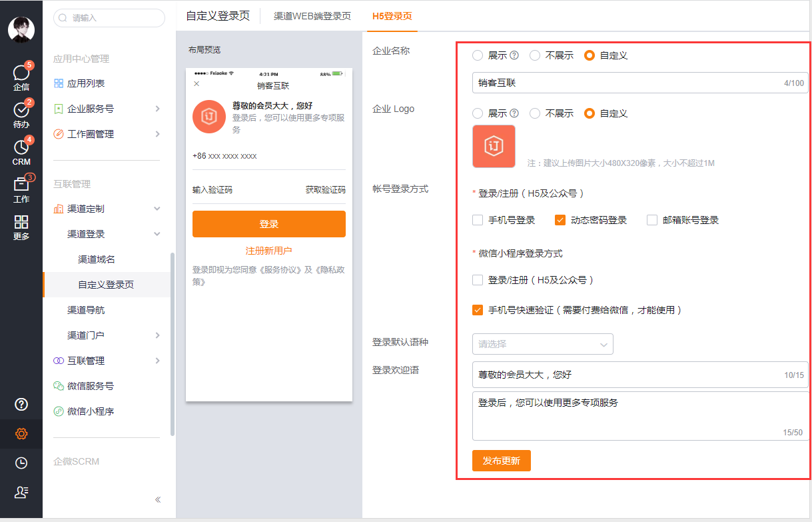This screenshot has height=522, width=812.
Task: Collapse sidebar with double-chevron icon
Action: point(158,499)
